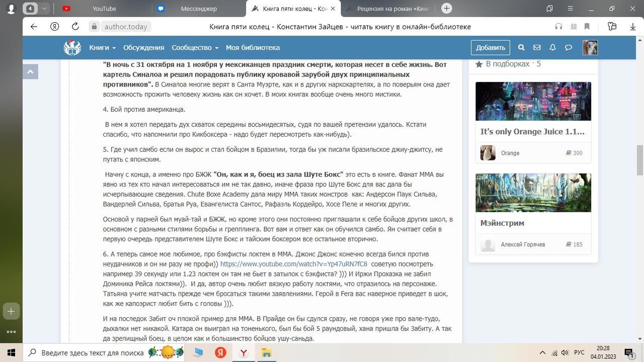Click the page vertical scrollbar thumb
The width and height of the screenshot is (644, 362).
640,160
